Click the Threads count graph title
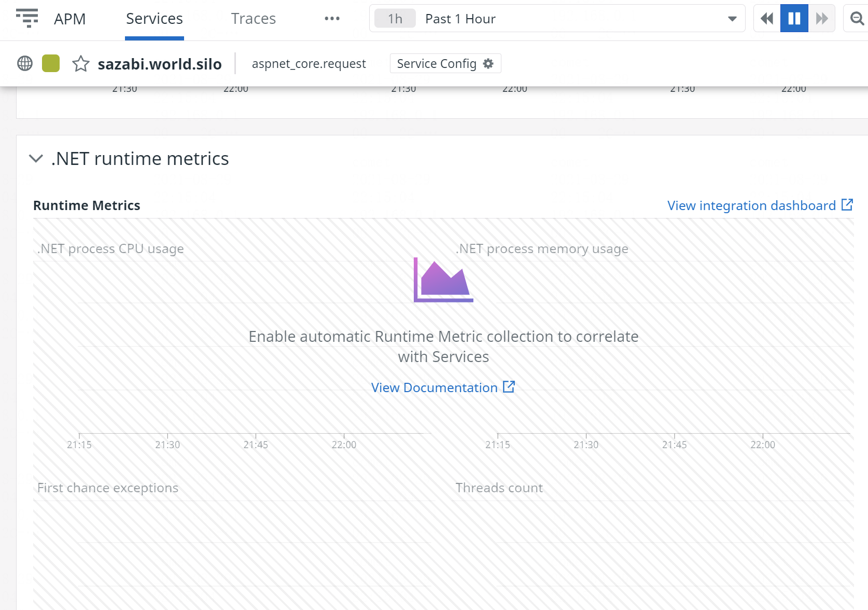 tap(499, 488)
